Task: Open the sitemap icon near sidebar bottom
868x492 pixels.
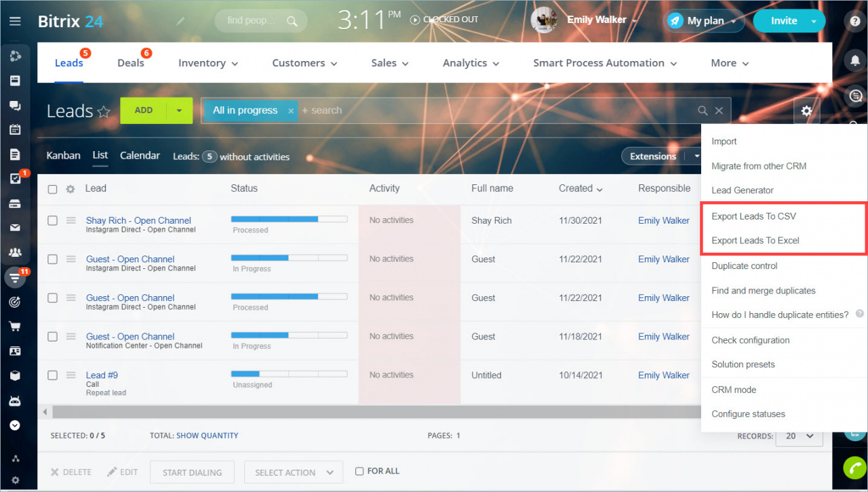Action: (15, 458)
